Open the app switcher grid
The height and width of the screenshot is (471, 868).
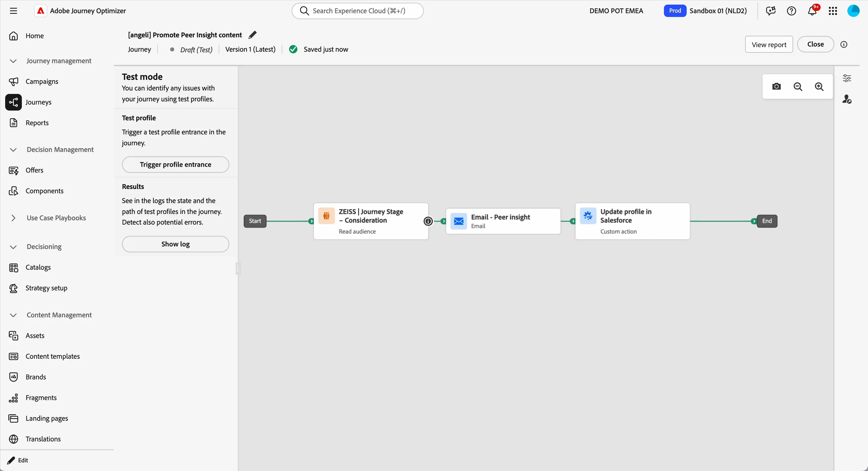click(833, 11)
